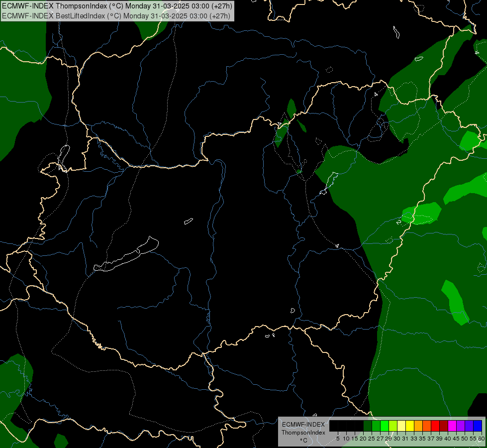Click the dark green 20–25 legend swatch

click(368, 426)
